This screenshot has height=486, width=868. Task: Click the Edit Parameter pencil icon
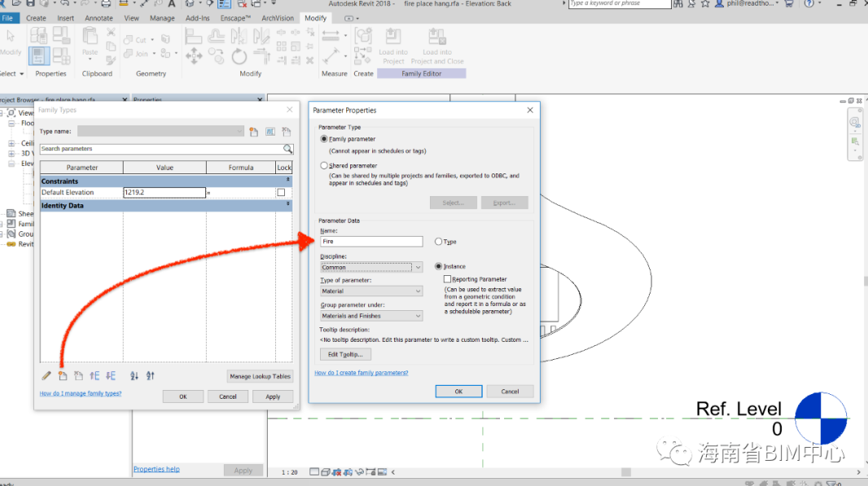coord(46,375)
